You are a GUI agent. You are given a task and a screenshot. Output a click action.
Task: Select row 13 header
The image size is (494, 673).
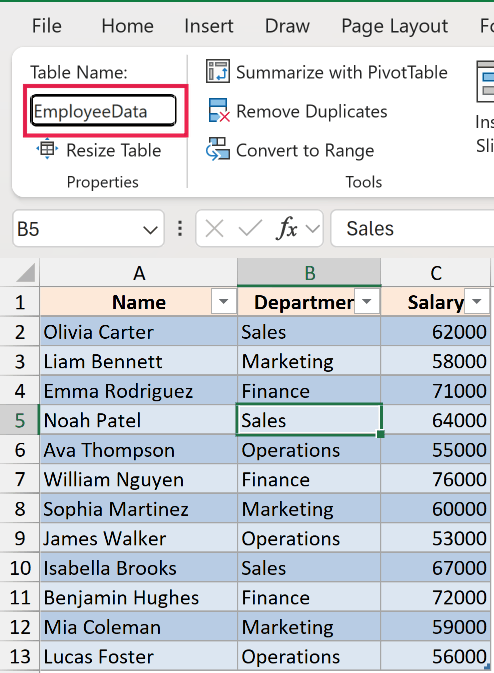(20, 656)
